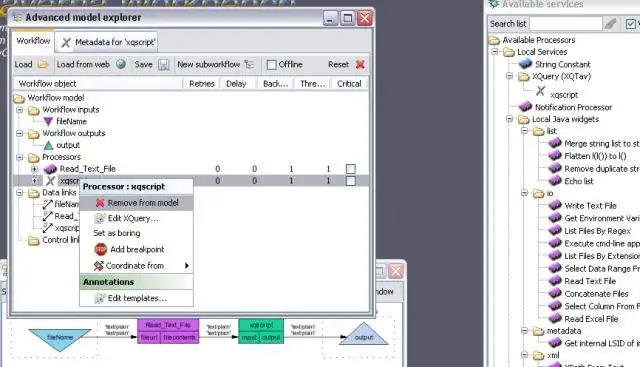640x367 pixels.
Task: Click the Add breakpoint stop icon
Action: tap(100, 249)
